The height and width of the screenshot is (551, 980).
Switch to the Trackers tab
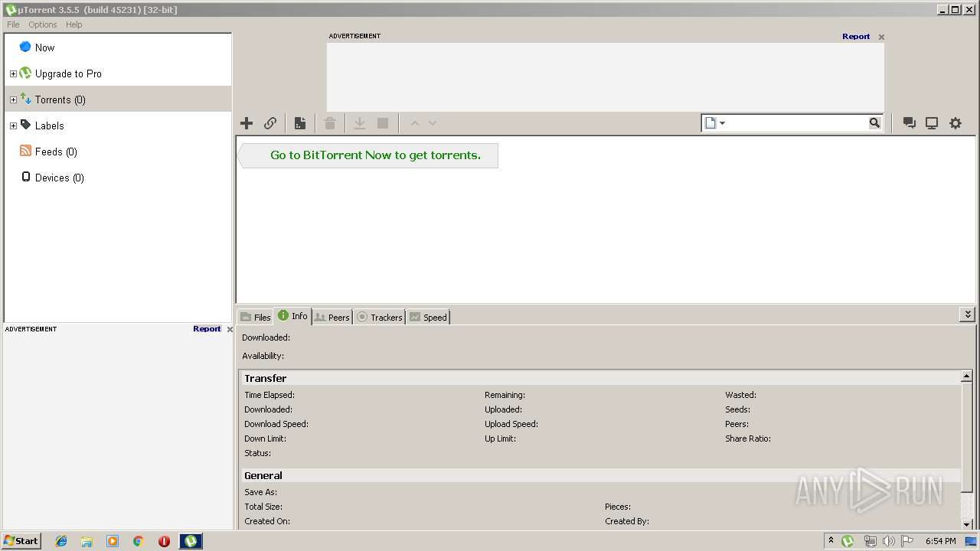[380, 317]
